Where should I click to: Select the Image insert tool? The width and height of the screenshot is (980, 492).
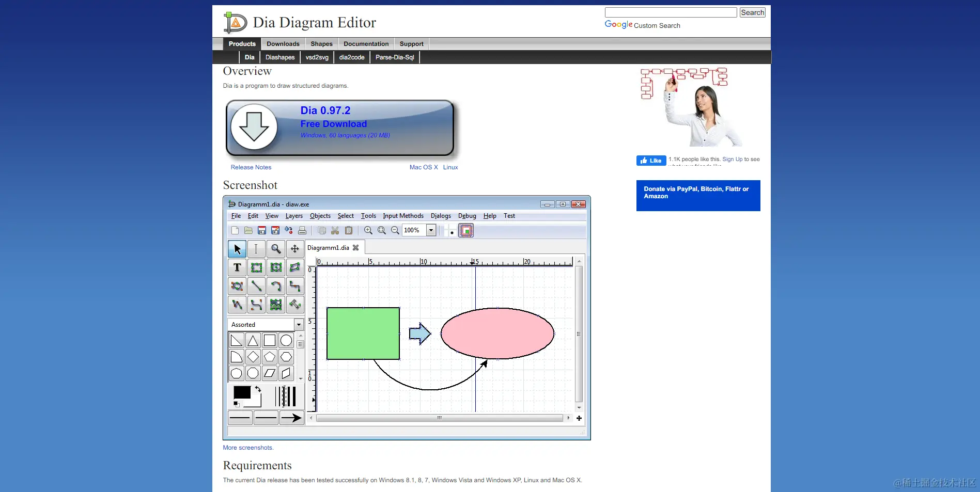[276, 305]
